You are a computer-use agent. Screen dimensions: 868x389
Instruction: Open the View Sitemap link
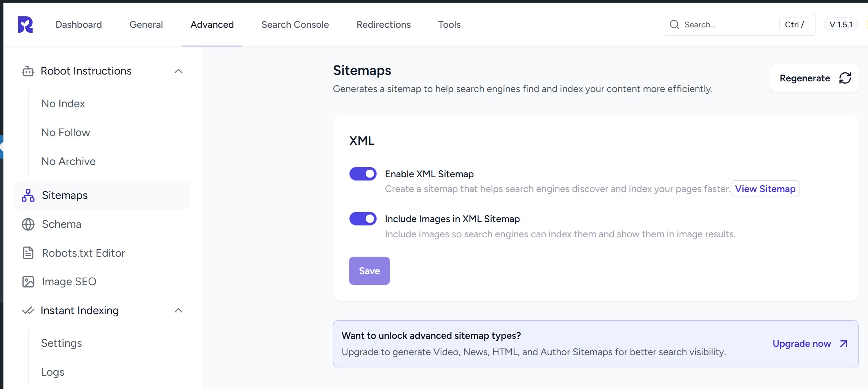[x=765, y=189]
